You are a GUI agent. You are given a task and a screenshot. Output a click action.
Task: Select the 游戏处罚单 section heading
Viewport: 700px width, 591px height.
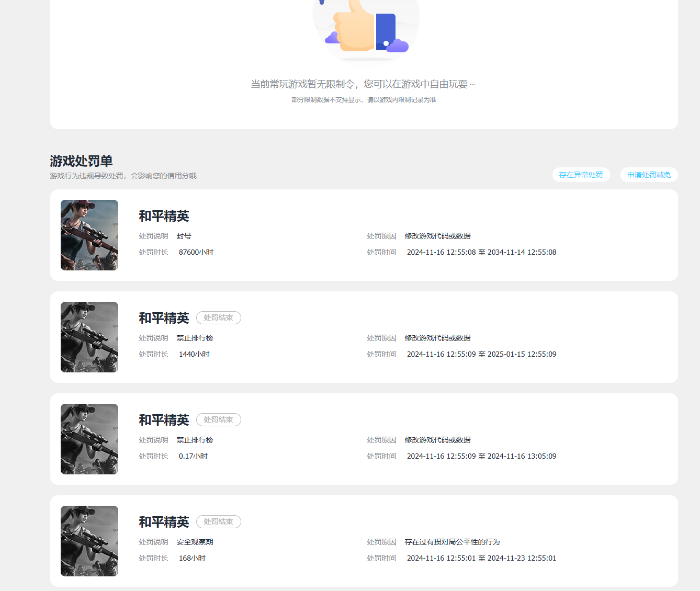[81, 161]
